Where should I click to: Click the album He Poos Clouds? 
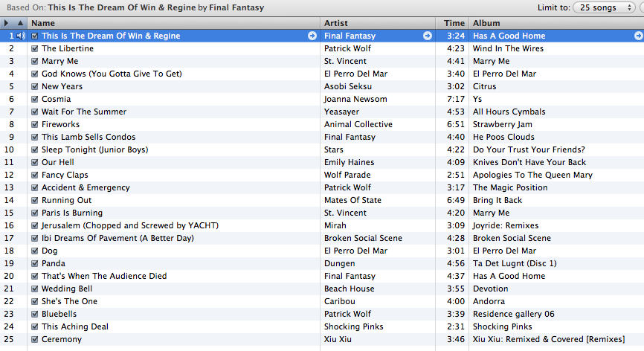pyautogui.click(x=503, y=137)
